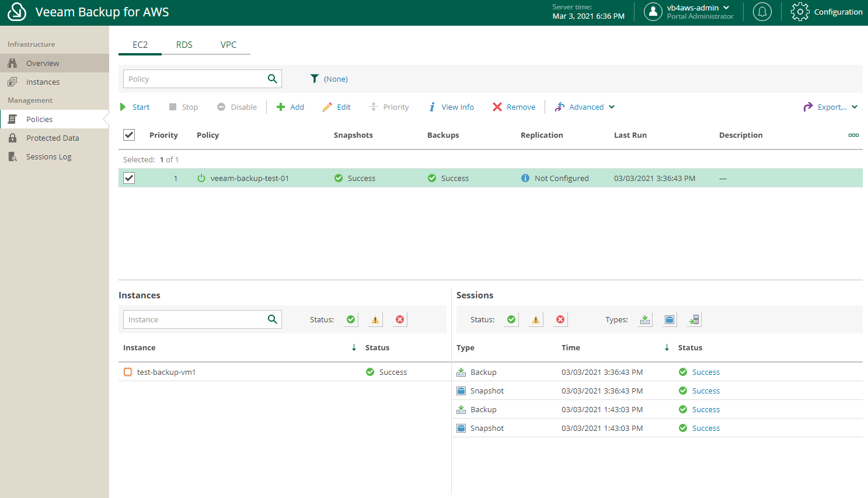Toggle the Snapshot session type filter
Screen dimensions: 868x498
pyautogui.click(x=670, y=319)
